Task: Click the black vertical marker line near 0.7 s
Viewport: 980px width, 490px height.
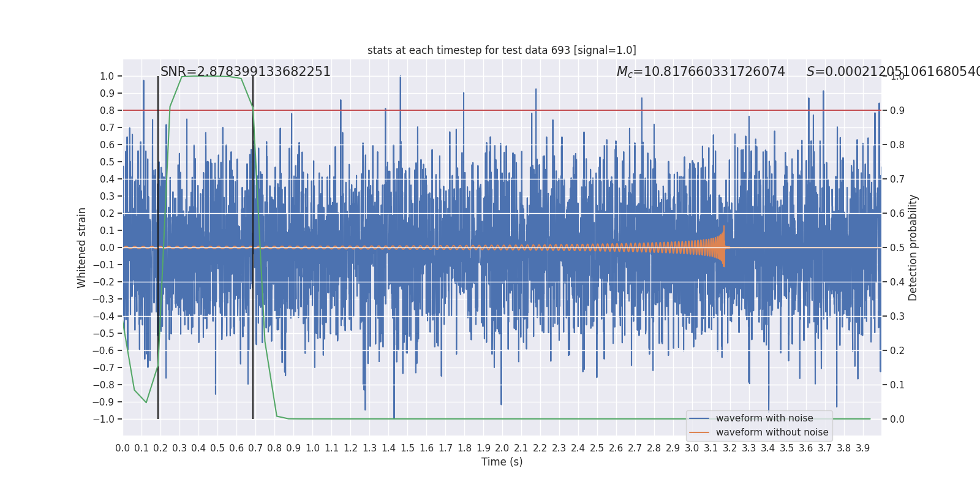Action: point(253,247)
